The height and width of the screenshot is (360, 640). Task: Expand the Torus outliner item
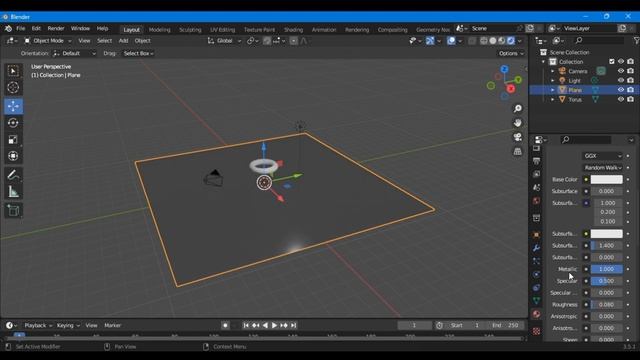click(553, 100)
